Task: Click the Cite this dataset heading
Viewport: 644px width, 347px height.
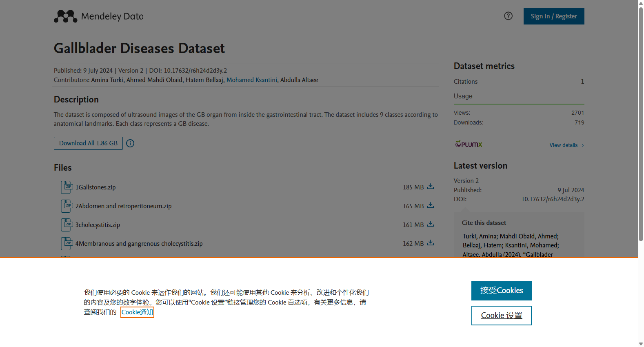Action: pos(484,223)
